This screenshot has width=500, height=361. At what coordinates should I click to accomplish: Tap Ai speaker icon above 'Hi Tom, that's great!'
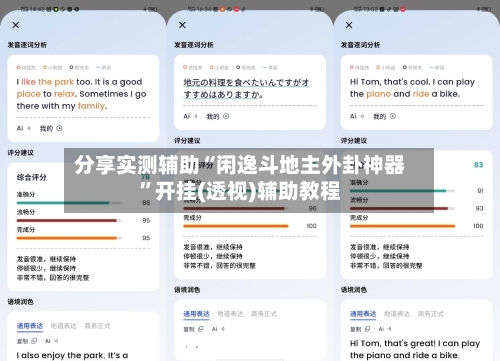tap(389, 329)
